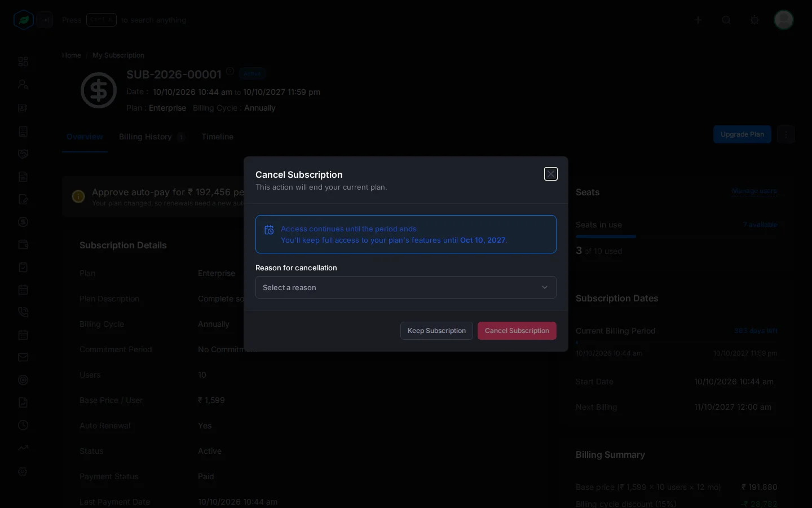Click the Upgrade Plan button
Image resolution: width=812 pixels, height=508 pixels.
(742, 134)
